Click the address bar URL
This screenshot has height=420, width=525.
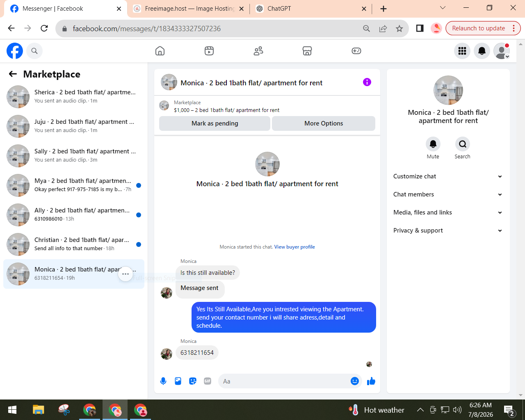click(x=147, y=29)
